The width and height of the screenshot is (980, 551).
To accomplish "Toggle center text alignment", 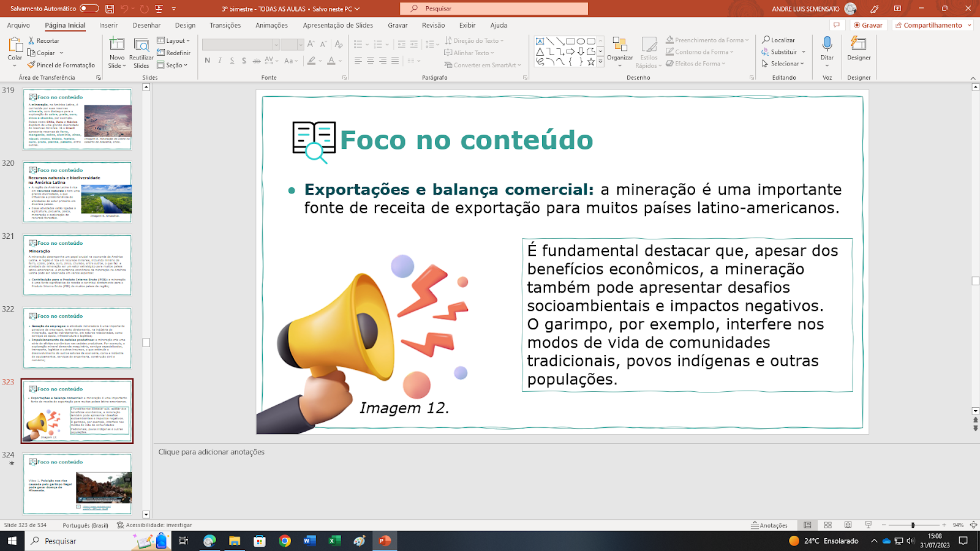I will [x=371, y=61].
